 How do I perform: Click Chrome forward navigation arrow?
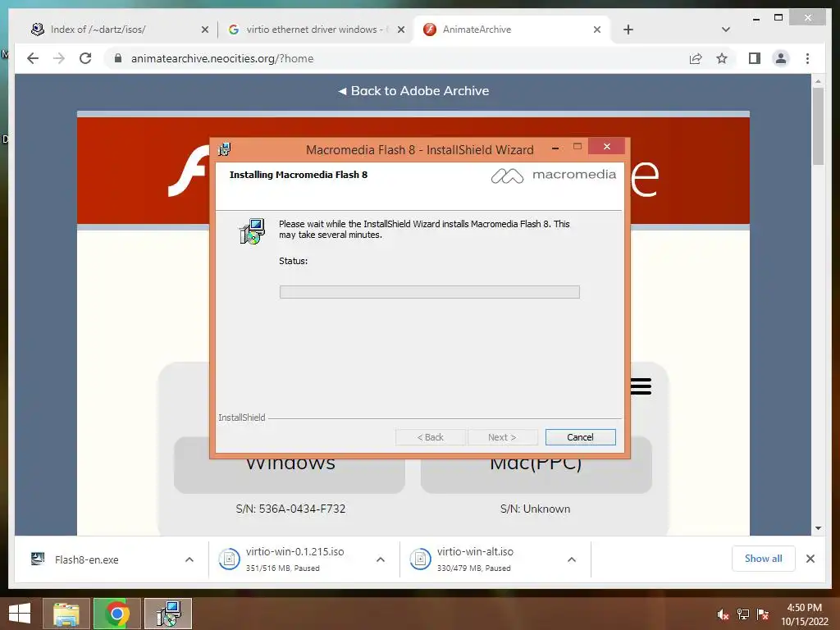point(59,58)
